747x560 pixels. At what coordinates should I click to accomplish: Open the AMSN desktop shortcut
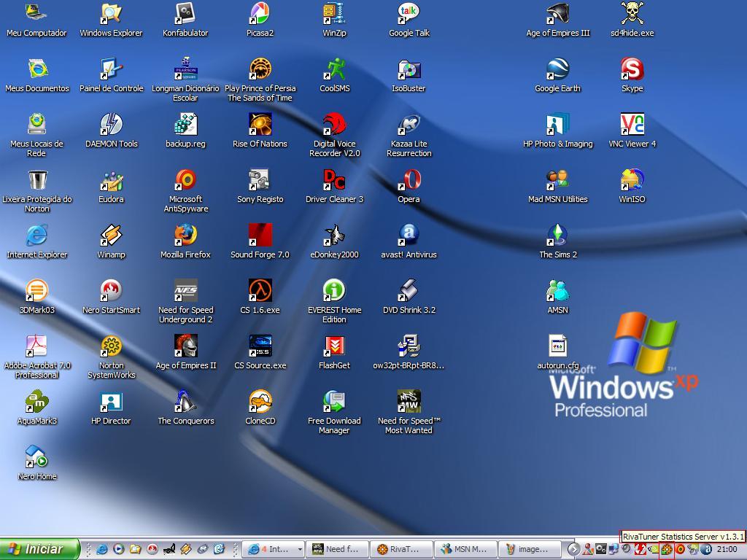pos(558,290)
